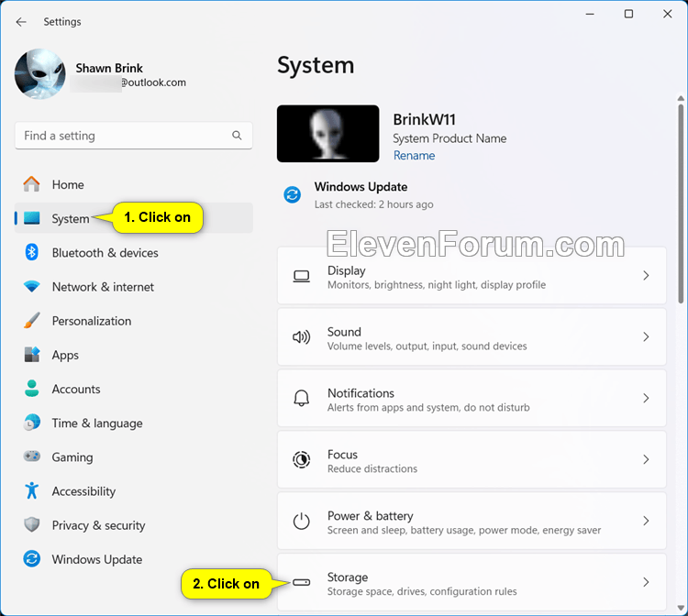Click "Storage space, drives, configuration rules" text
Screen dimensions: 688x616
(x=422, y=591)
